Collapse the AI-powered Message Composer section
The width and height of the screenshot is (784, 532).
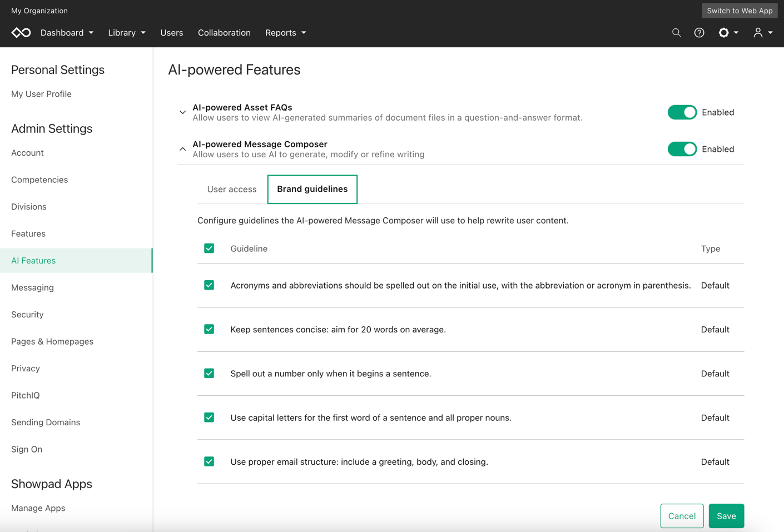[182, 149]
